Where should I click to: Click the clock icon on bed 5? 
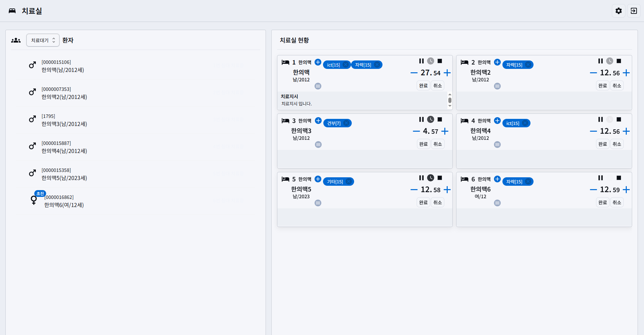tap(430, 178)
